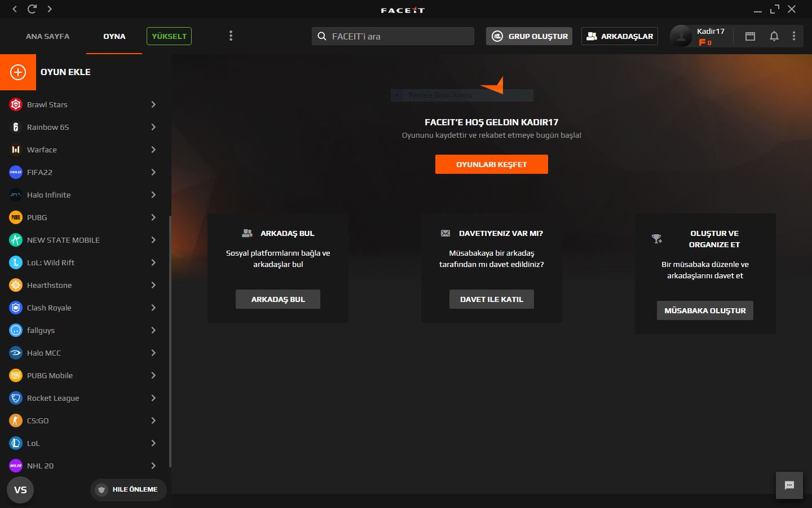This screenshot has width=812, height=508.
Task: Click the Hearthstone game icon
Action: [16, 285]
